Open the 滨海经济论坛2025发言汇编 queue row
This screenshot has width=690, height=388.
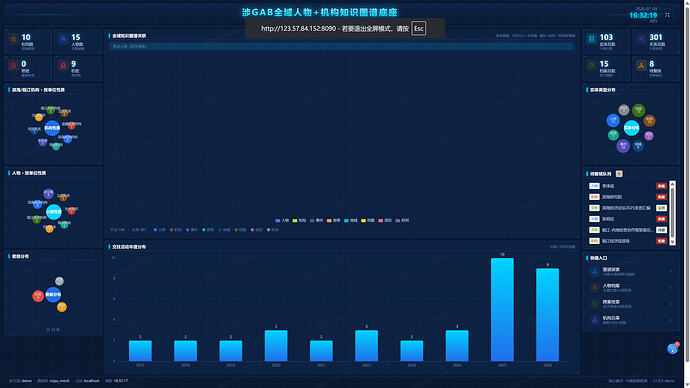[628, 208]
